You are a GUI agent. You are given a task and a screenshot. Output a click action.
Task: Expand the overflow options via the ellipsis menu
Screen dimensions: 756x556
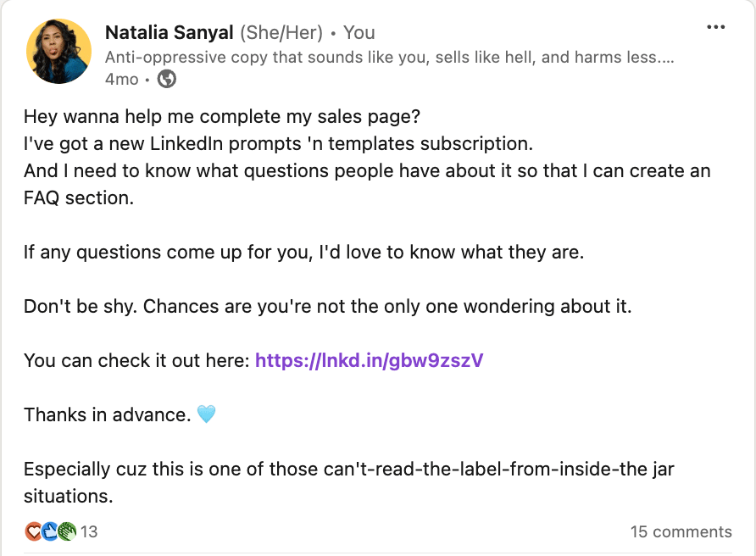(x=717, y=28)
